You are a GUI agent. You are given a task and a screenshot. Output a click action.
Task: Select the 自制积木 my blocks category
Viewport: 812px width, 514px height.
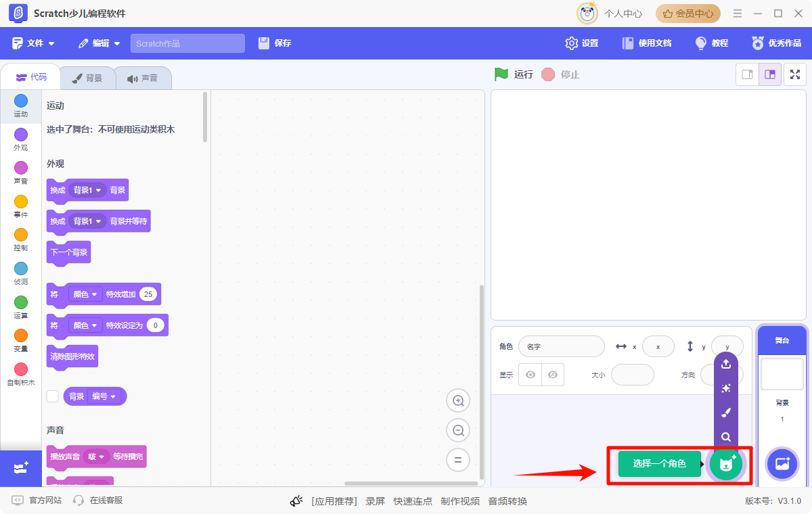pyautogui.click(x=21, y=375)
